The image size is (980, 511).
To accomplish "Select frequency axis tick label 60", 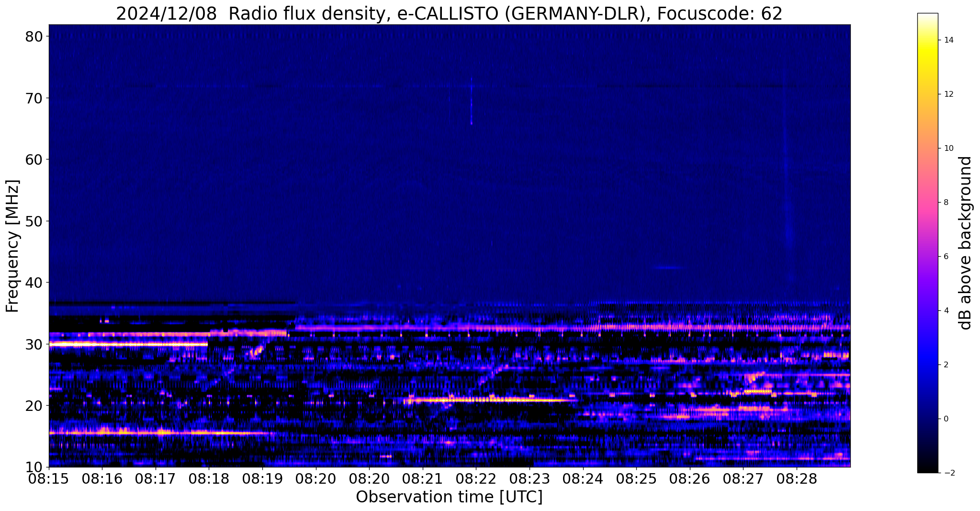I will 34,159.
